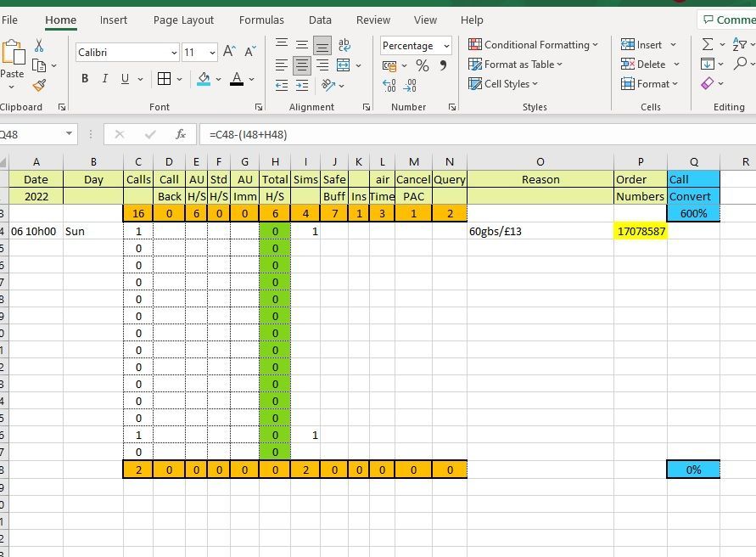Open the Review ribbon tab

point(373,20)
